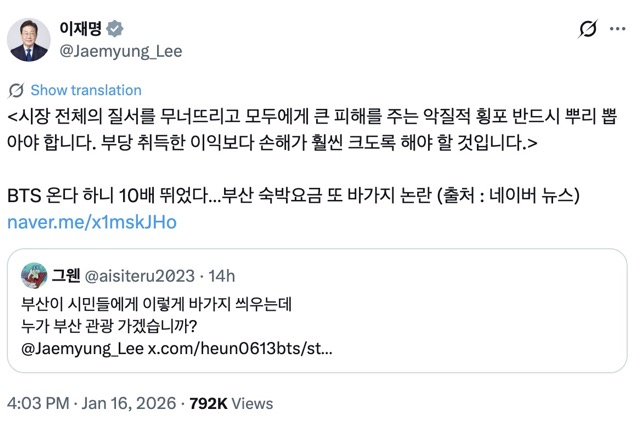The image size is (640, 424).
Task: Open the x.com/heun0613bts link in quote
Action: pyautogui.click(x=240, y=350)
